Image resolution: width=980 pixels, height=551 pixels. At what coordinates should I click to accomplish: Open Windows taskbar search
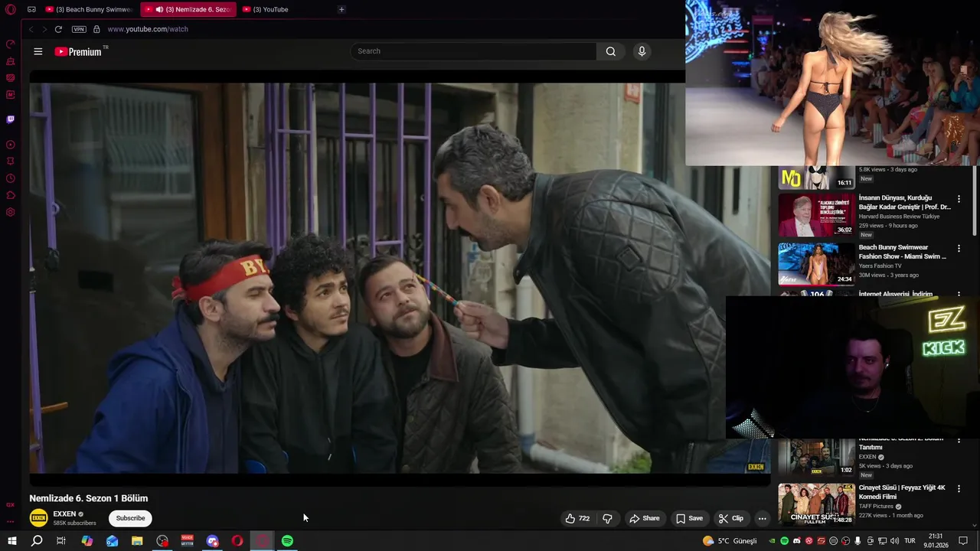click(36, 541)
